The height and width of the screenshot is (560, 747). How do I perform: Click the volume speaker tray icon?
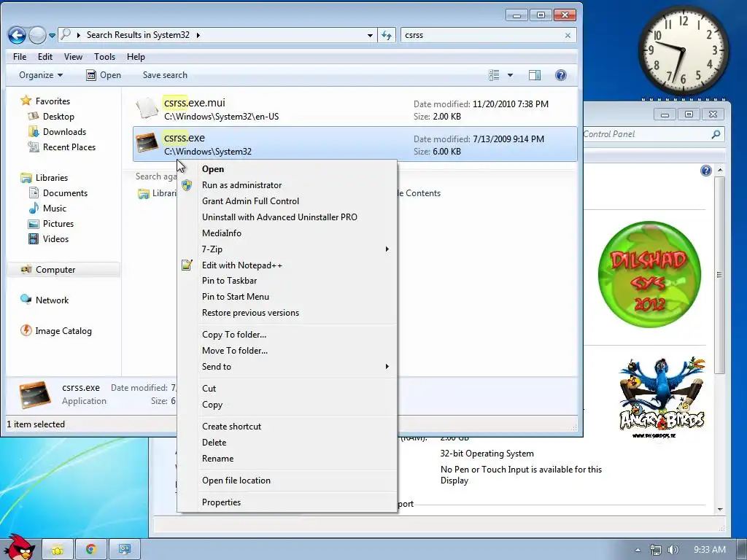click(673, 550)
